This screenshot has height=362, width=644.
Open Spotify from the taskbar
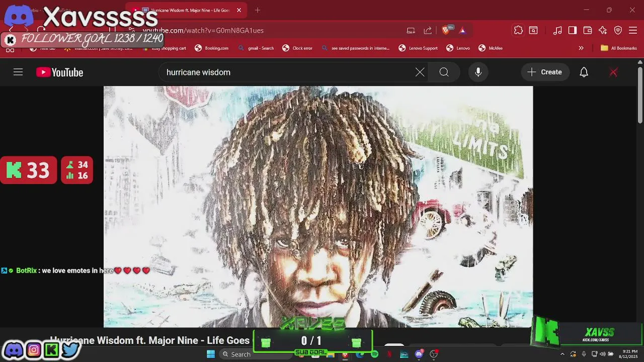374,354
